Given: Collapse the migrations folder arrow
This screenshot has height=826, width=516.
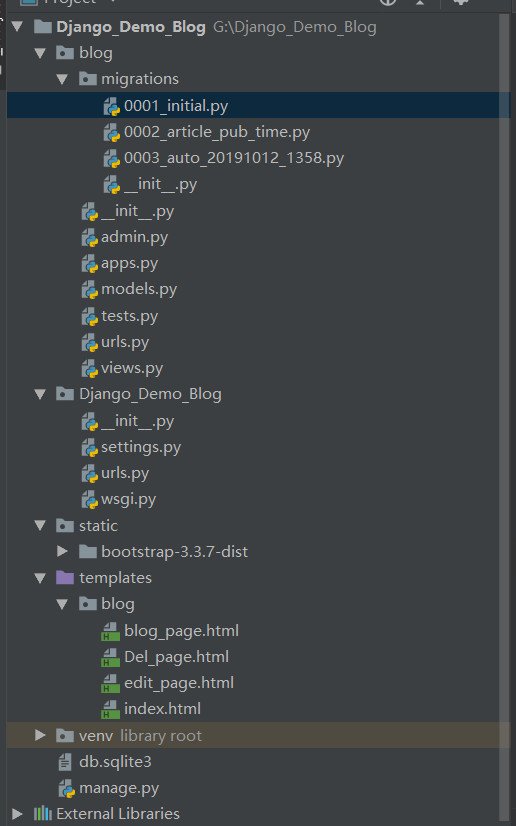Looking at the screenshot, I should 62,80.
